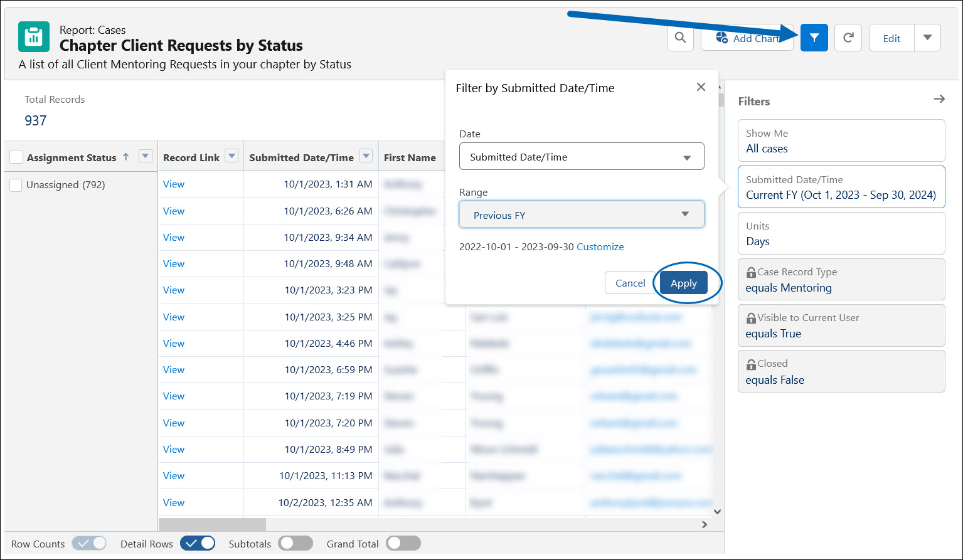Open the Show Me All cases filter
The height and width of the screenshot is (560, 963).
pos(841,140)
